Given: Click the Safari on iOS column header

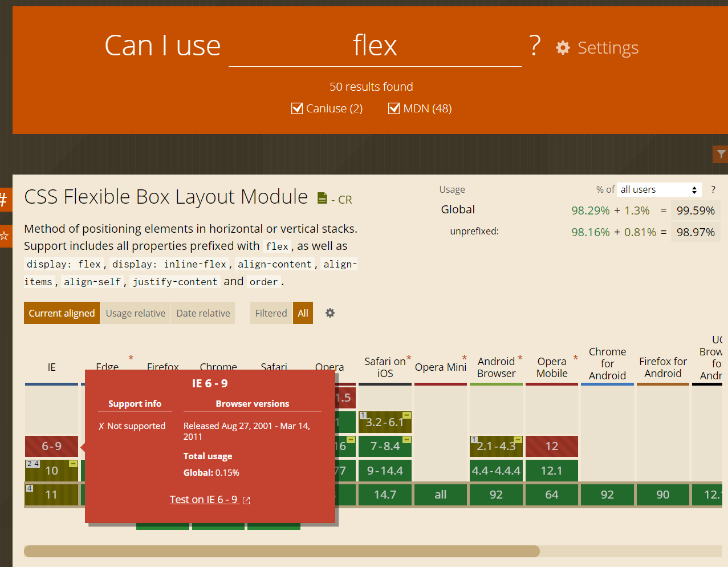Looking at the screenshot, I should point(385,367).
